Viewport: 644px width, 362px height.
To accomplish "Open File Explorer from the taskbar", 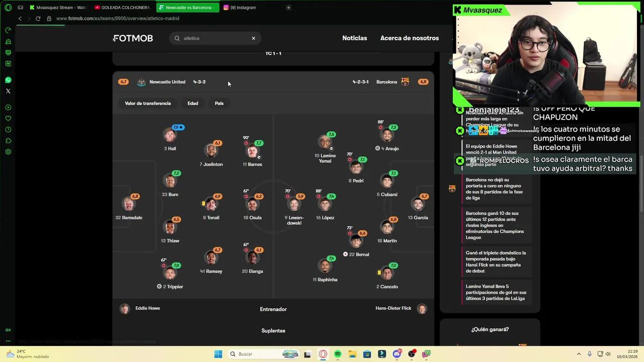I will (352, 354).
